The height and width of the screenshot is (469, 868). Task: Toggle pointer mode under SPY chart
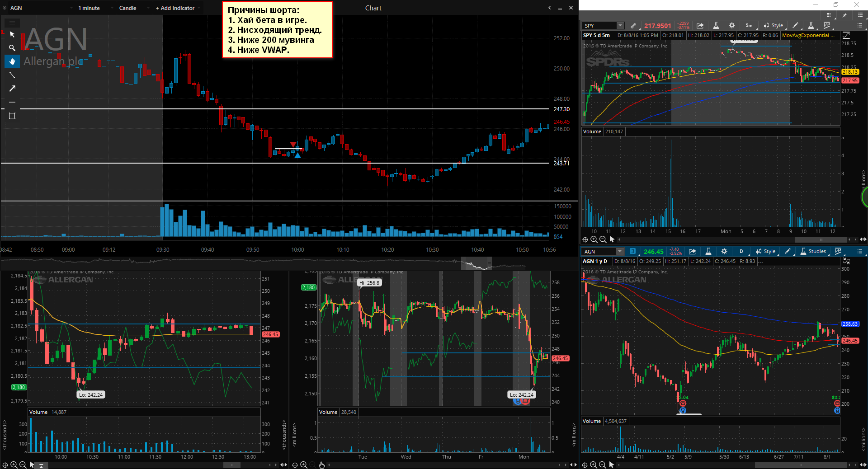pyautogui.click(x=612, y=239)
